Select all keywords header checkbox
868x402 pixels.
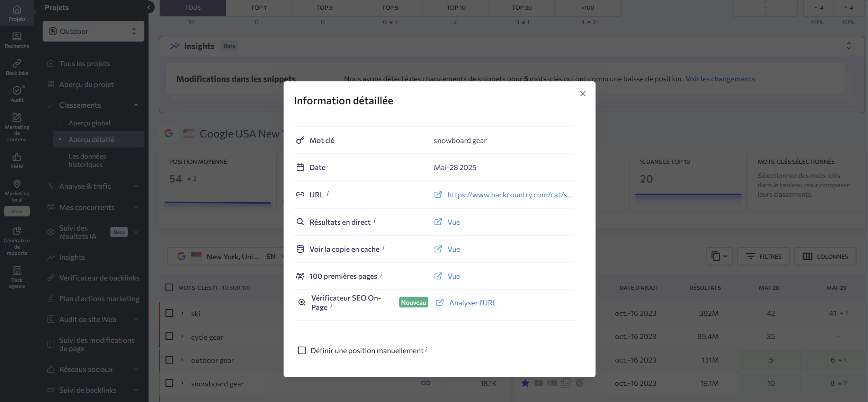pyautogui.click(x=169, y=287)
